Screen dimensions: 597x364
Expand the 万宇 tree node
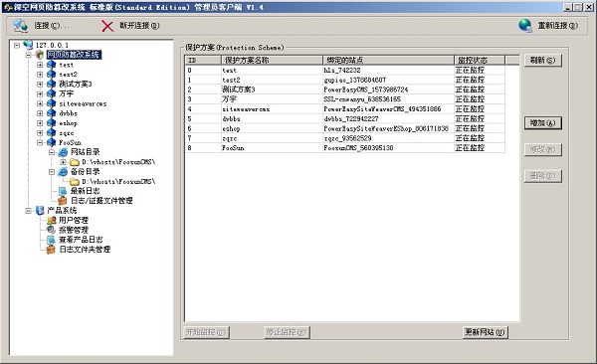coord(40,93)
